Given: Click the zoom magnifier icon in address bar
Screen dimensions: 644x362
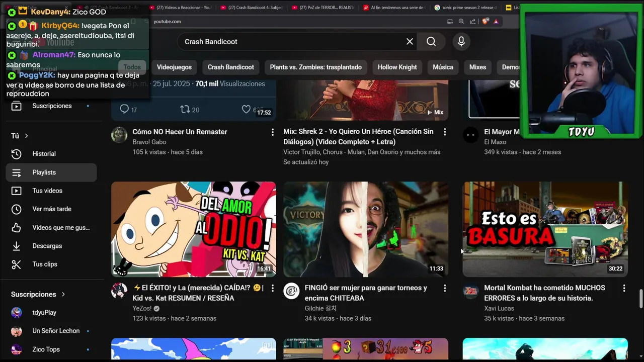Looking at the screenshot, I should tap(461, 22).
